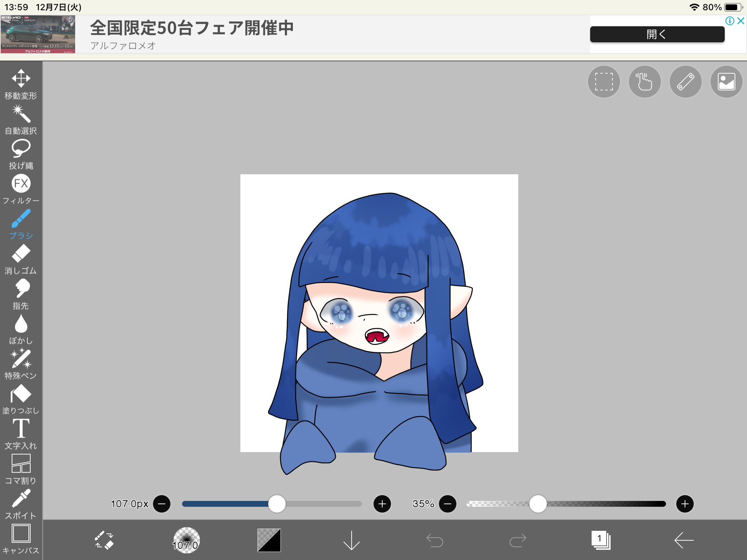
Task: Open the brush preview 107.0 settings
Action: [x=186, y=540]
